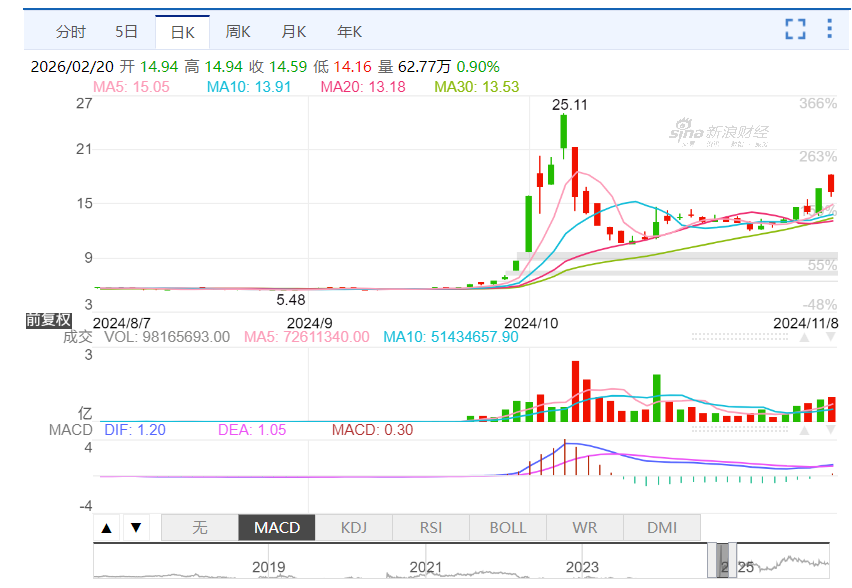852x588 pixels.
Task: Click the Sina Finance watermark logo
Action: (718, 133)
